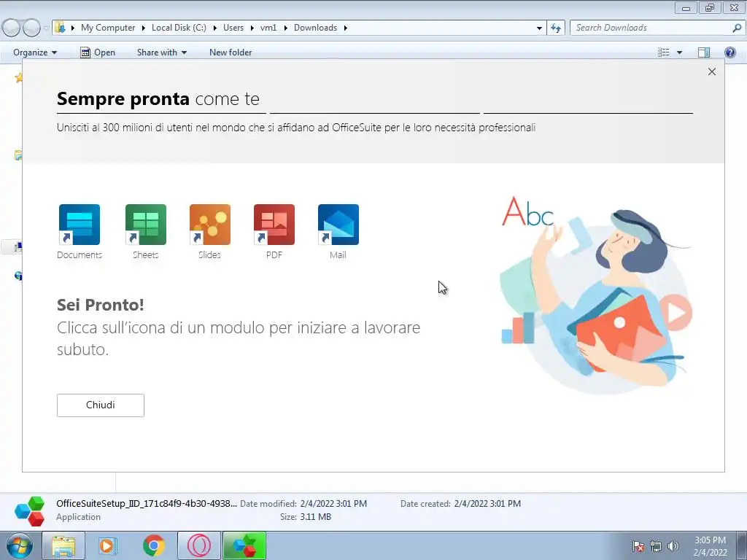This screenshot has height=560, width=747.
Task: Switch to OfficeSuite taskbar item
Action: [244, 545]
